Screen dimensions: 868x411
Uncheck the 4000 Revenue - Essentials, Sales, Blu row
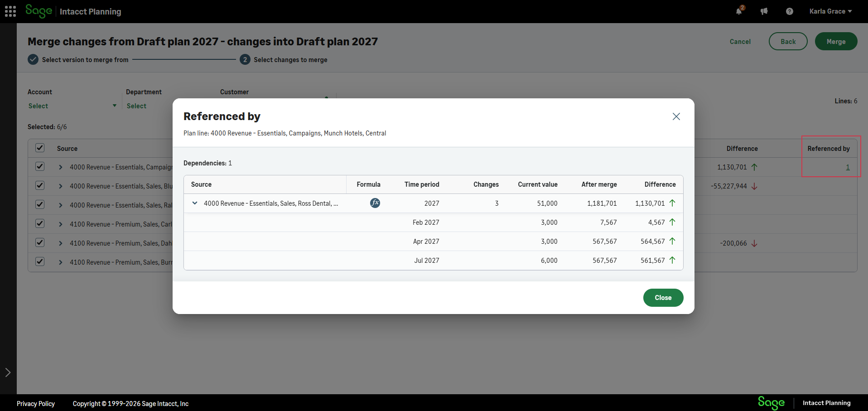(x=40, y=185)
